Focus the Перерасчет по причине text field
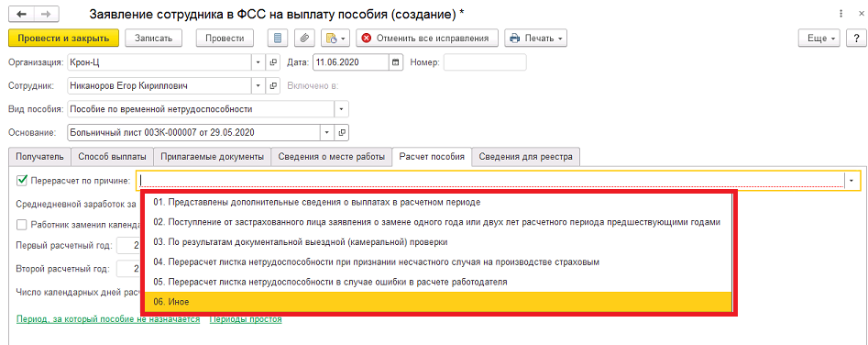Viewport: 868px width, 345px height. pos(490,180)
